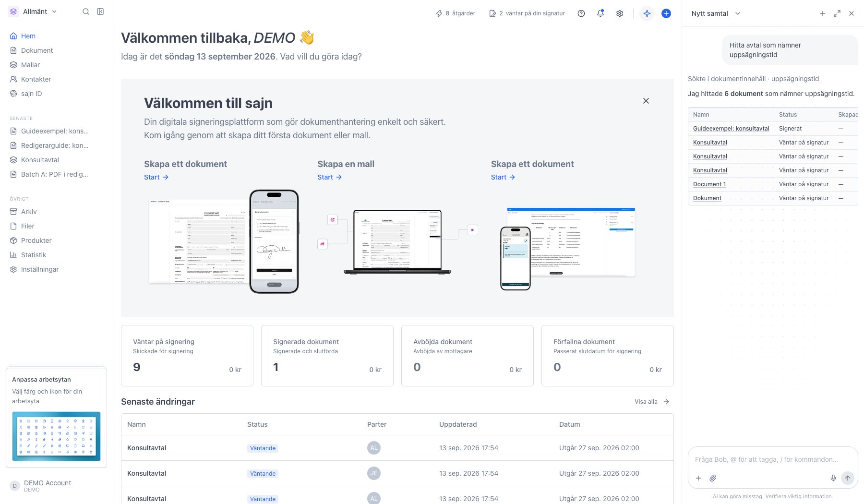Open the search icon in sidebar header
This screenshot has width=864, height=504.
click(x=86, y=12)
